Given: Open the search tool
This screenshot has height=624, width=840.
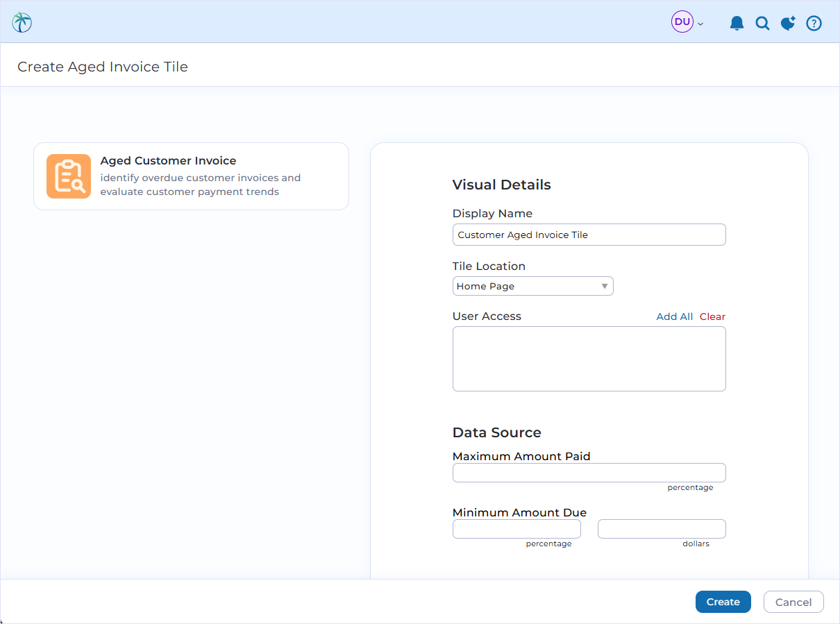Looking at the screenshot, I should (762, 23).
